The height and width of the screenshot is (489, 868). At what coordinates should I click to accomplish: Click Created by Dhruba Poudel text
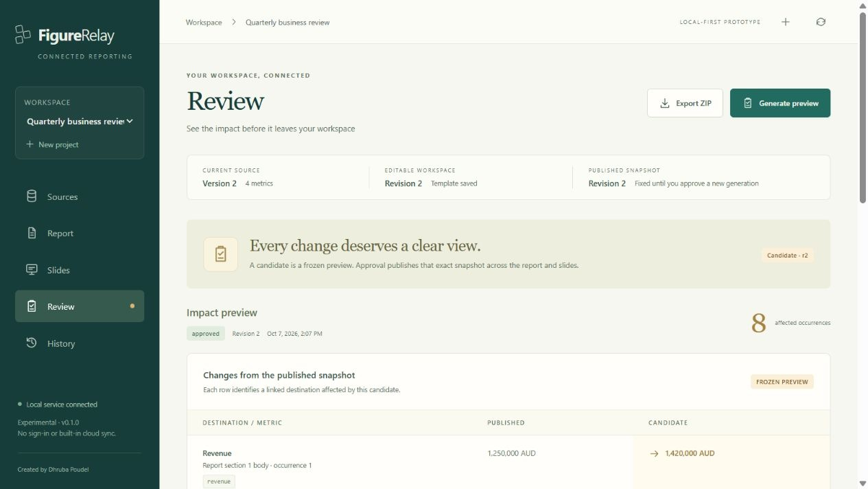tap(53, 470)
